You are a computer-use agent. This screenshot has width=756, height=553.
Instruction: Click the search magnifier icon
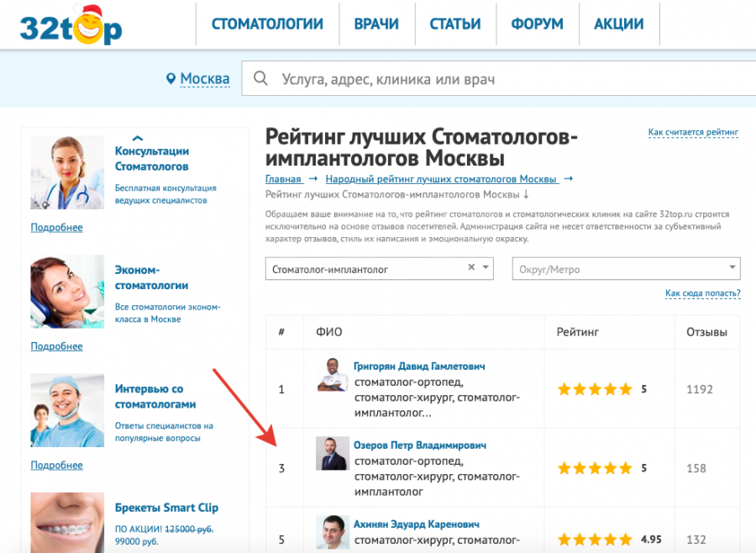pos(260,79)
